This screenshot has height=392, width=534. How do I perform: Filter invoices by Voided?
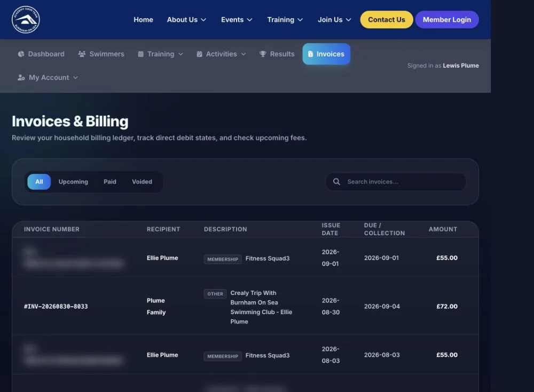pos(142,182)
